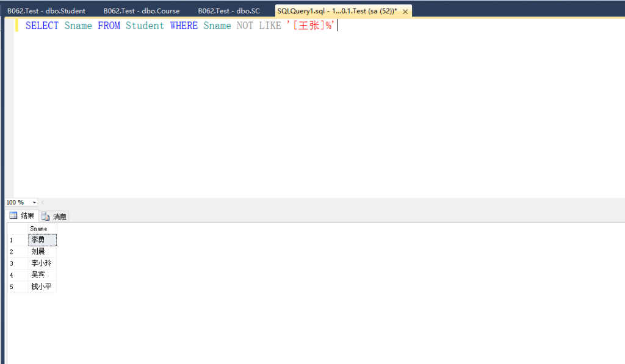Screen dimensions: 625x364
Task: Click the SELECT keyword in the query editor
Action: tap(42, 26)
